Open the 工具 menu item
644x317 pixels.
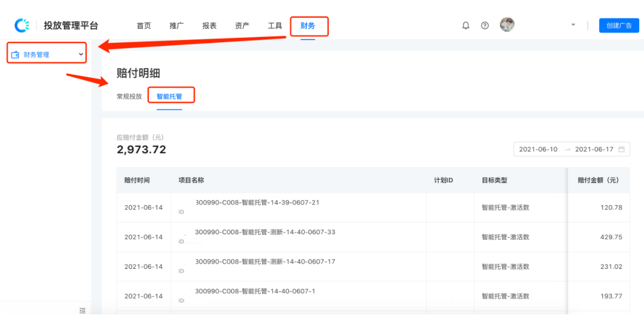click(x=274, y=25)
